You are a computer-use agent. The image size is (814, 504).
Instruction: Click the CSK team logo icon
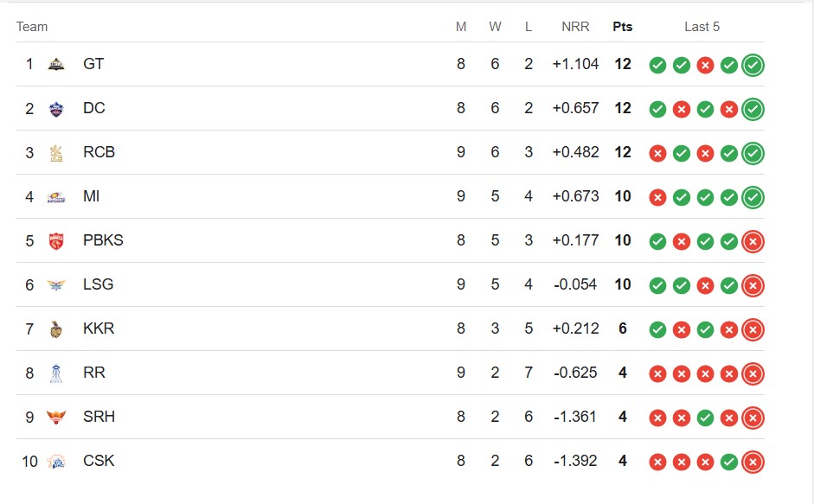click(x=56, y=461)
